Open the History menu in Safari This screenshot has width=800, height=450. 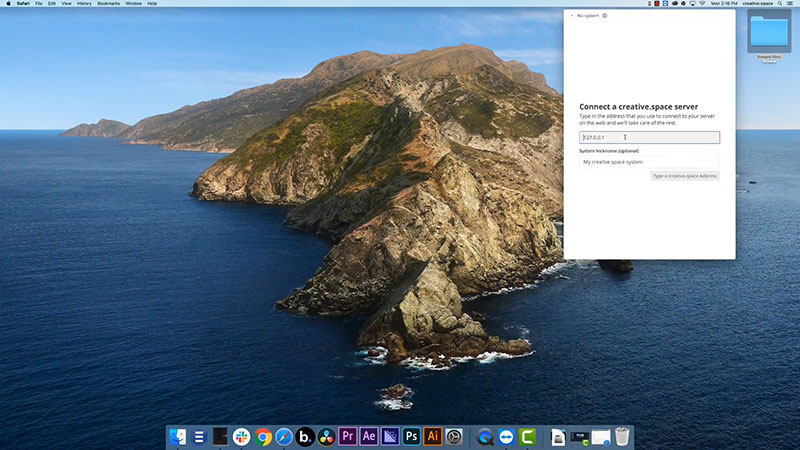pyautogui.click(x=85, y=4)
